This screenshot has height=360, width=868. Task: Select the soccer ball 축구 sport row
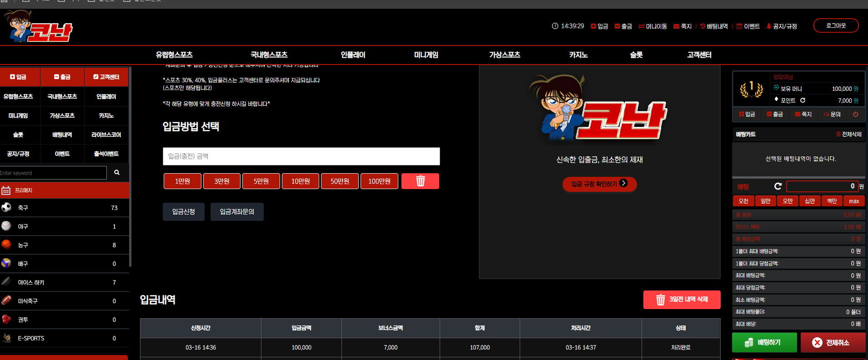[x=65, y=208]
